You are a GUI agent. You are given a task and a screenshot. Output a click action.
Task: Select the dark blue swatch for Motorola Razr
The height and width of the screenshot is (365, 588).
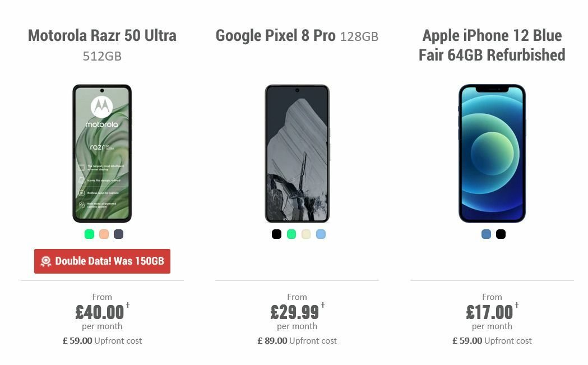pos(118,234)
